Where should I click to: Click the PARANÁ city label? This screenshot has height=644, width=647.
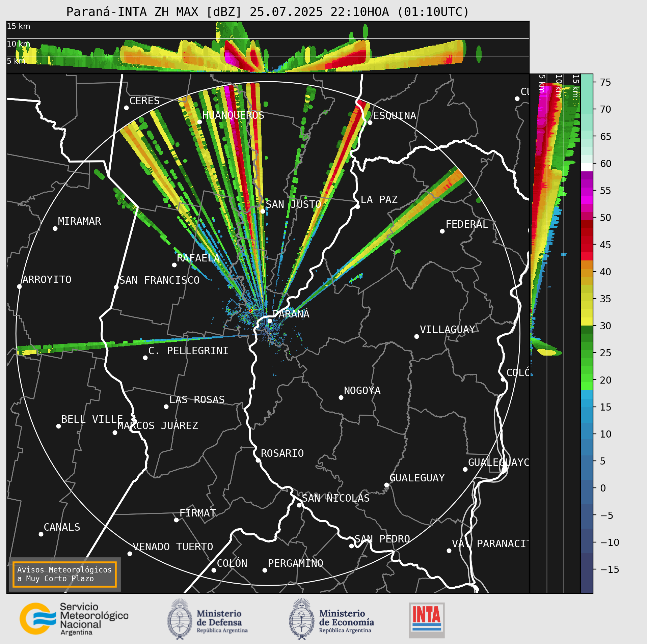tap(291, 314)
